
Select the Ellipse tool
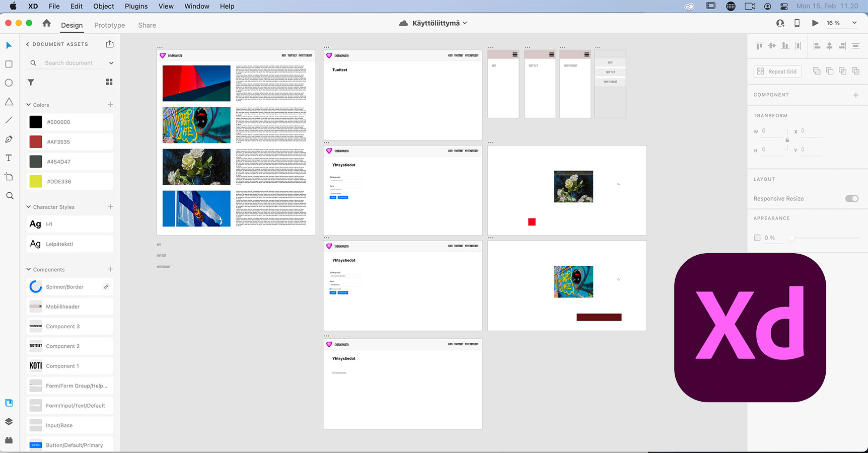9,83
